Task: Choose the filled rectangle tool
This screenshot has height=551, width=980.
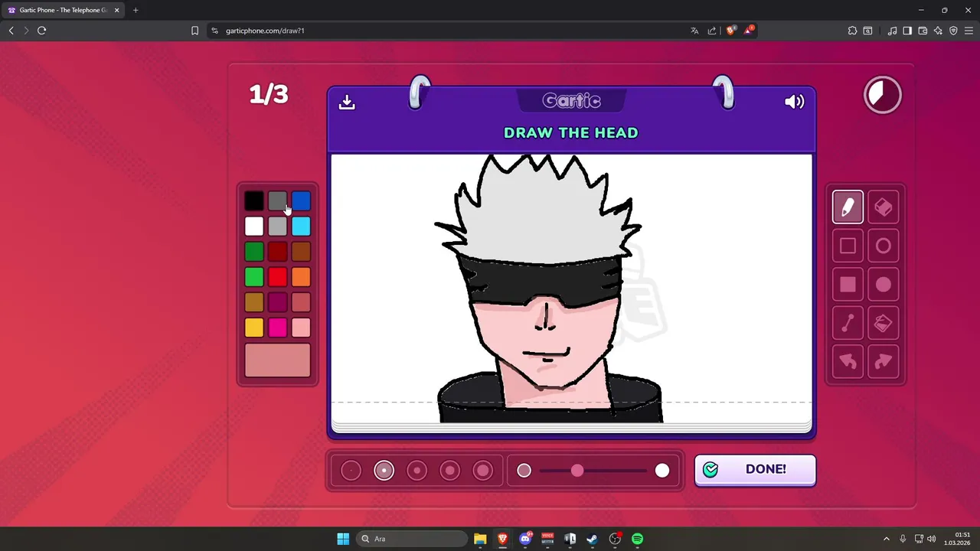Action: (848, 285)
